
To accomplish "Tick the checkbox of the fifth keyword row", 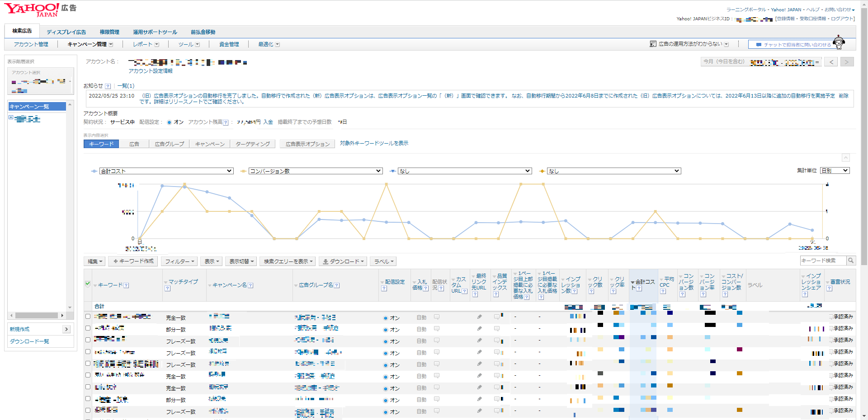I will point(88,364).
